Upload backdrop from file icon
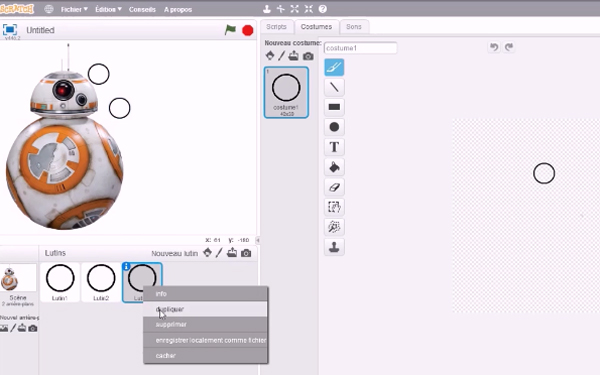The width and height of the screenshot is (600, 375). click(x=22, y=328)
